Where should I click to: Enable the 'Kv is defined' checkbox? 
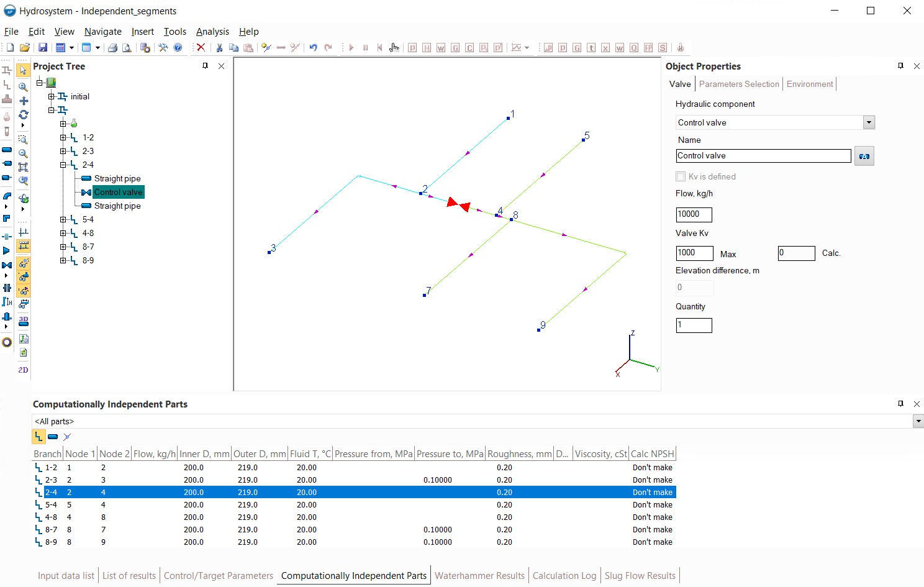681,176
